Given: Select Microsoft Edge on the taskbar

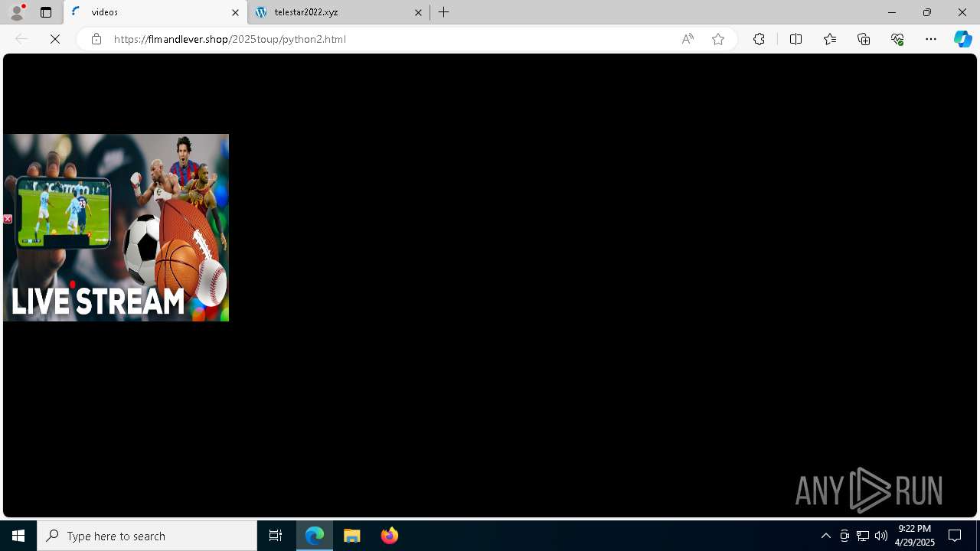Looking at the screenshot, I should click(315, 536).
